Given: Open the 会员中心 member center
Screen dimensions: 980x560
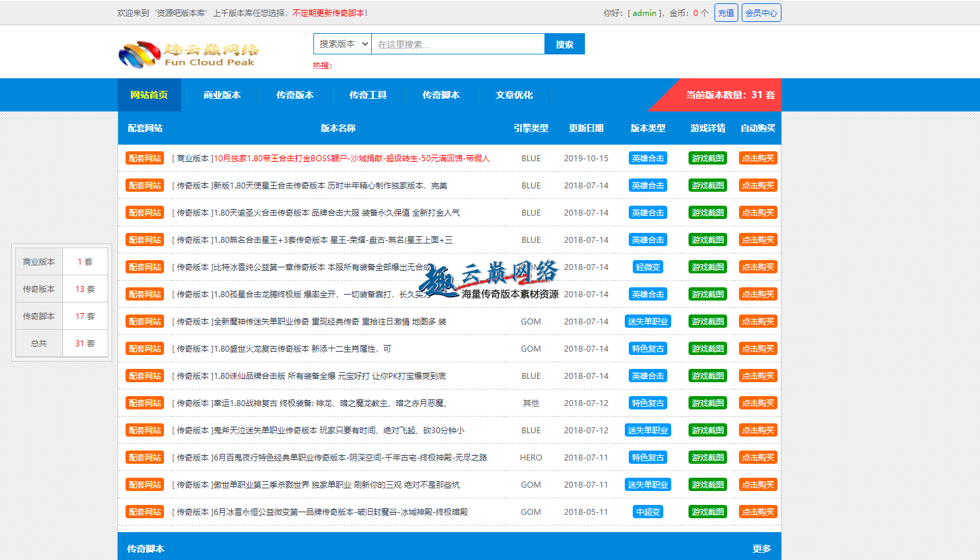Looking at the screenshot, I should [761, 13].
